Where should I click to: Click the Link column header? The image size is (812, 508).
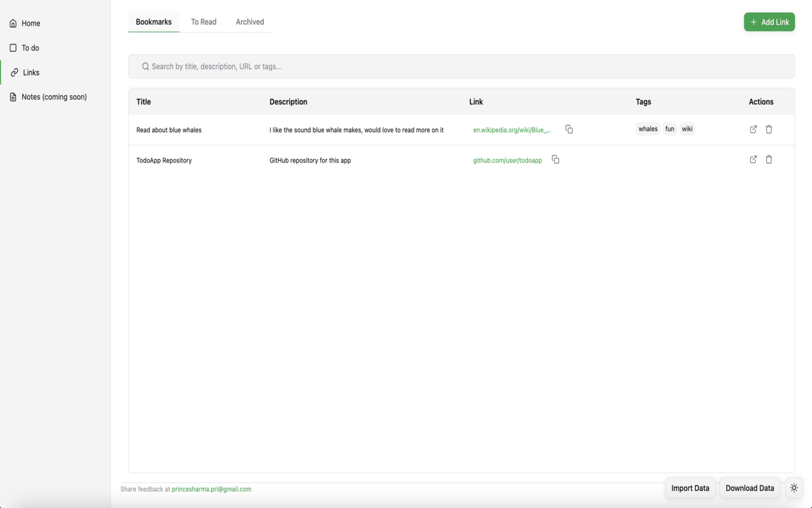click(x=476, y=102)
